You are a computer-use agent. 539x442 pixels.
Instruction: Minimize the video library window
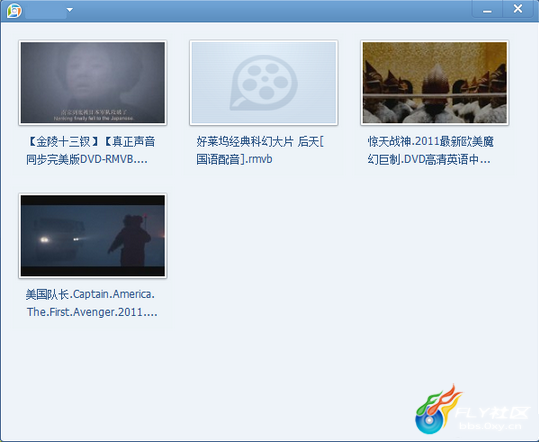487,10
